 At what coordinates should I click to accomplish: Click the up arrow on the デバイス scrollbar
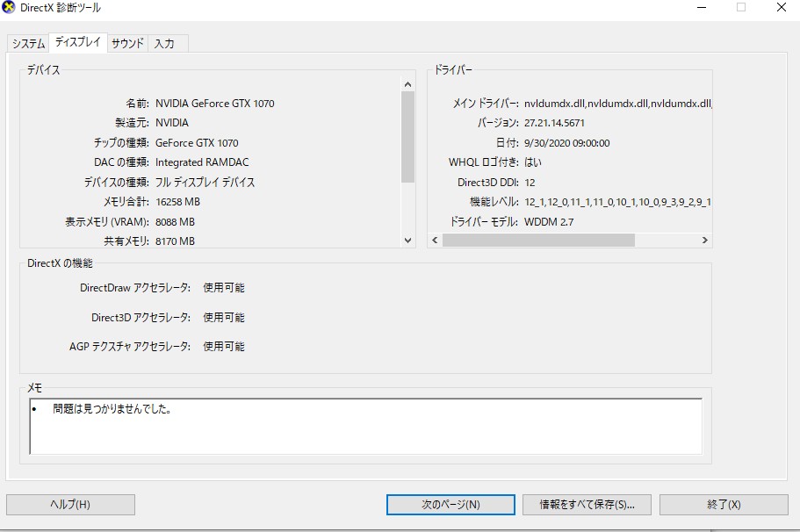click(x=406, y=85)
